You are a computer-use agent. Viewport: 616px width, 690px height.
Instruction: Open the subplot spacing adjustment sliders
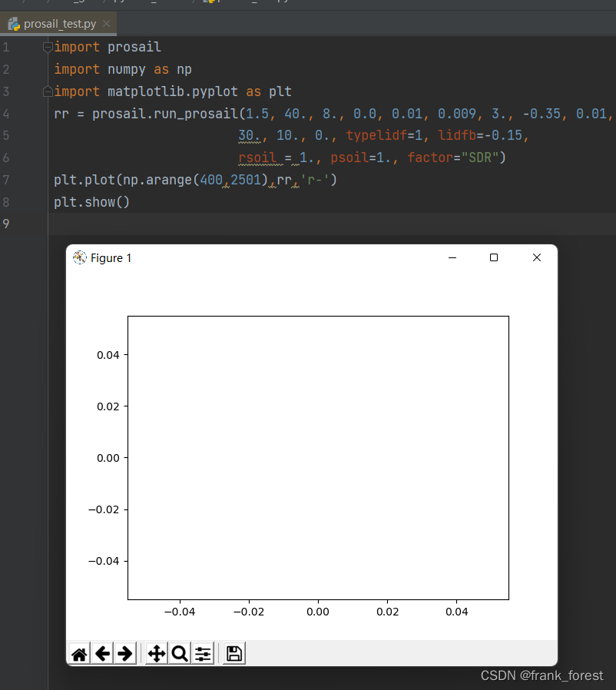coord(203,653)
